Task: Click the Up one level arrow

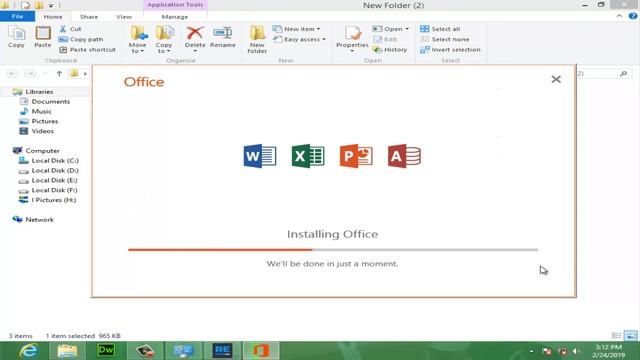Action: tap(59, 73)
